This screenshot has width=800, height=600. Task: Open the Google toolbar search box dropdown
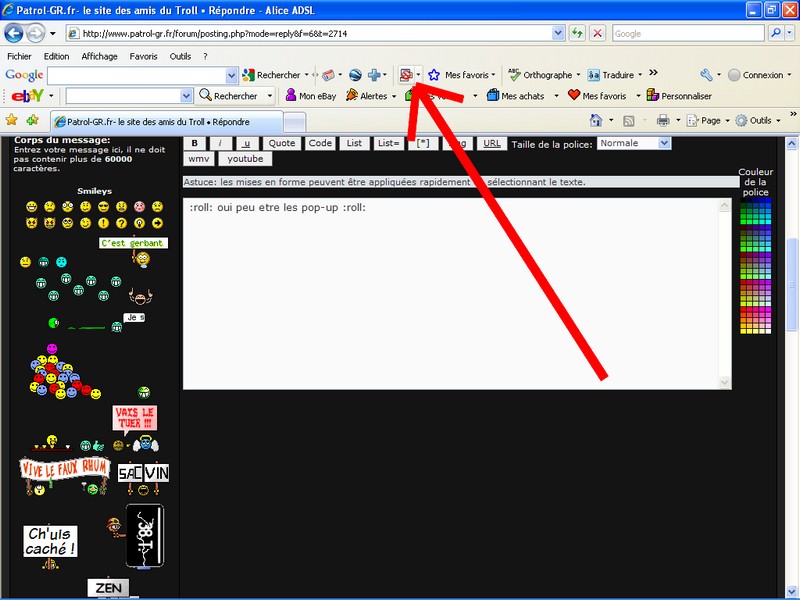(231, 76)
